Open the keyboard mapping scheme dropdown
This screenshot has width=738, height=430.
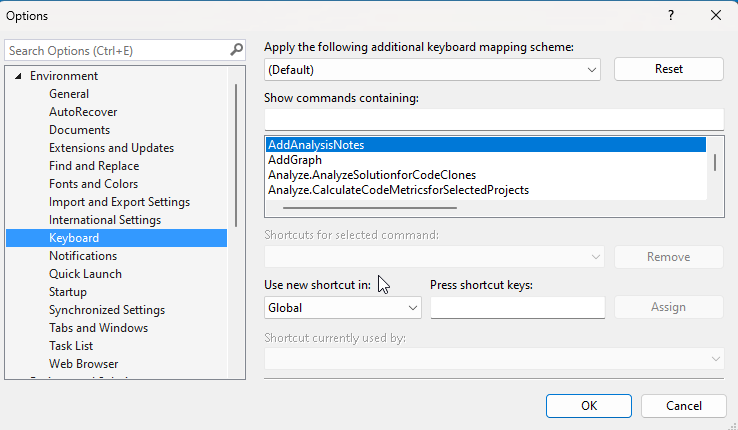[432, 70]
